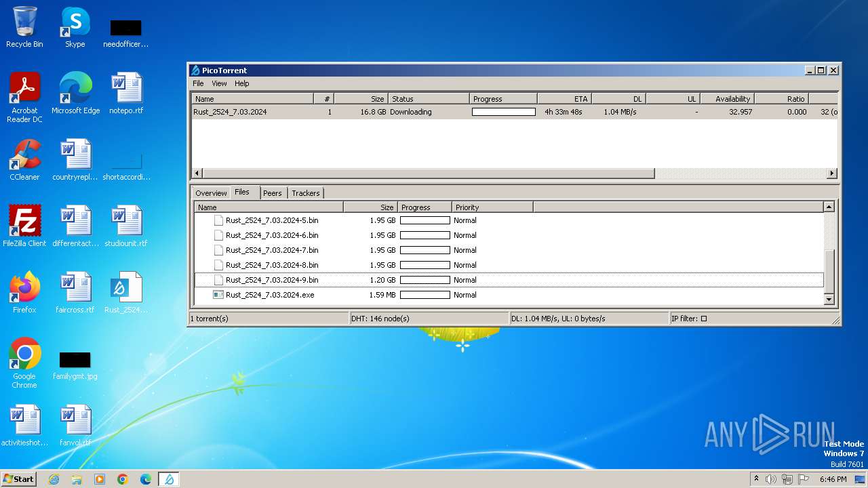
Task: Click the file icon for Rust_2524_7.03.2024-9.bin
Action: [218, 280]
